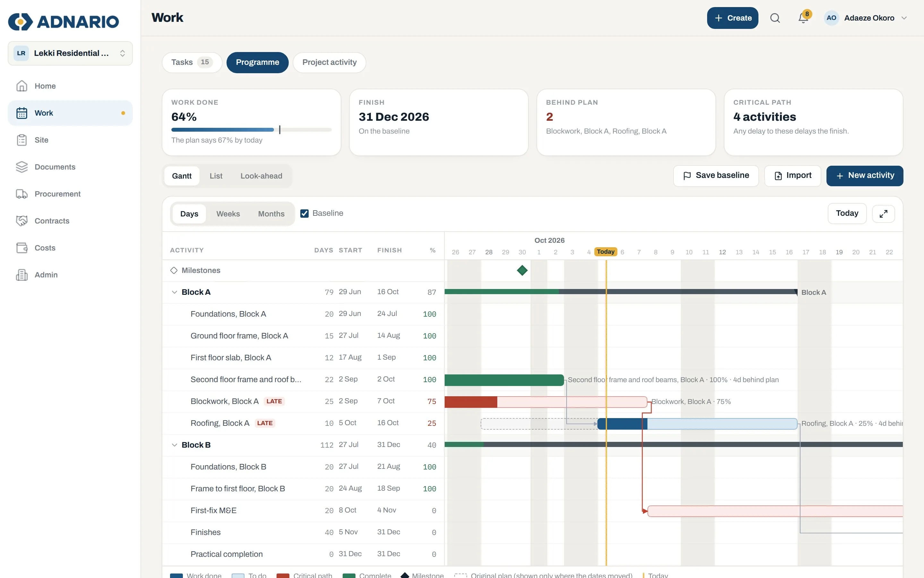Toggle the Baseline checkbox
The height and width of the screenshot is (578, 924).
click(x=304, y=213)
